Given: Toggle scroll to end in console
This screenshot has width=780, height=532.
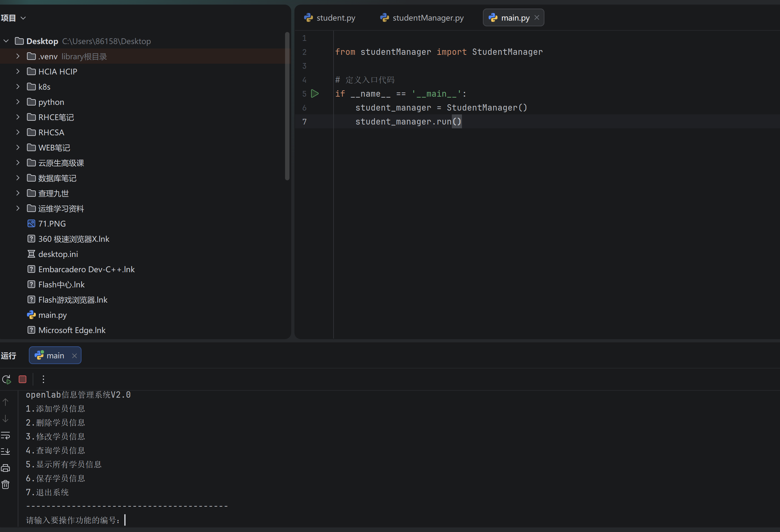Looking at the screenshot, I should 5,452.
